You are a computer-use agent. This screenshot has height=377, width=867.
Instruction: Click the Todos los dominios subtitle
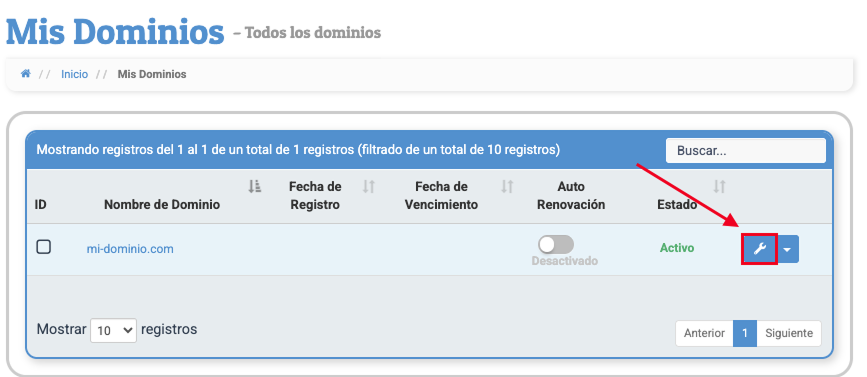pos(313,33)
